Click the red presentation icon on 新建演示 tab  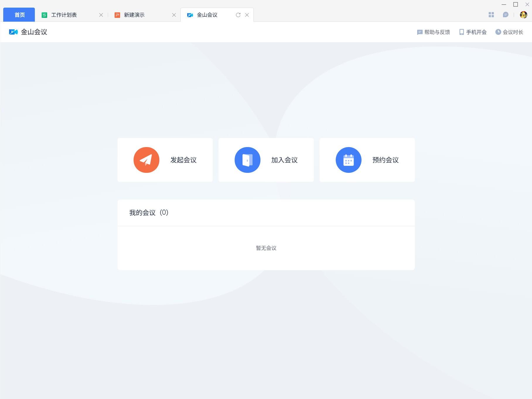(117, 15)
